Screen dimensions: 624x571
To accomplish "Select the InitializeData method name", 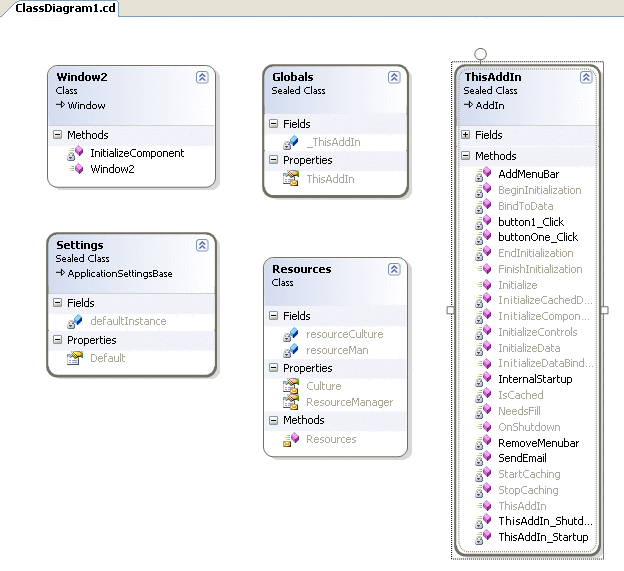I will [529, 348].
